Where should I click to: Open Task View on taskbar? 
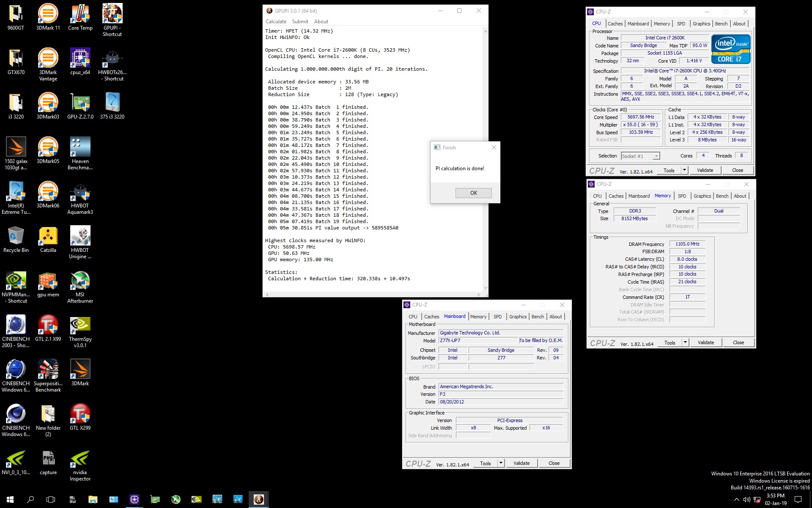[51, 500]
